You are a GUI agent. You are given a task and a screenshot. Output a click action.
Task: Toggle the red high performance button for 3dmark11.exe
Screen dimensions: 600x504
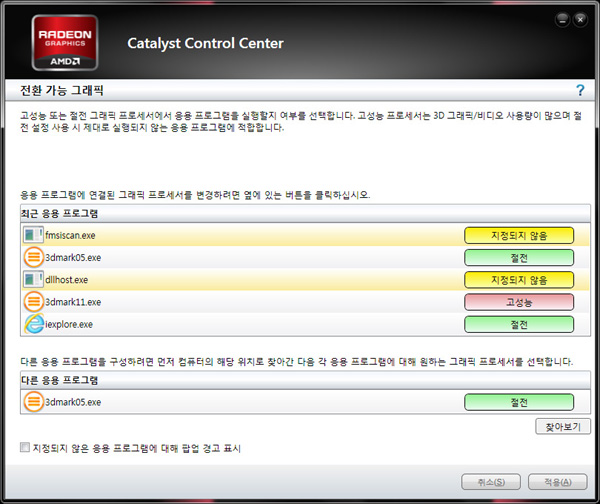point(519,302)
